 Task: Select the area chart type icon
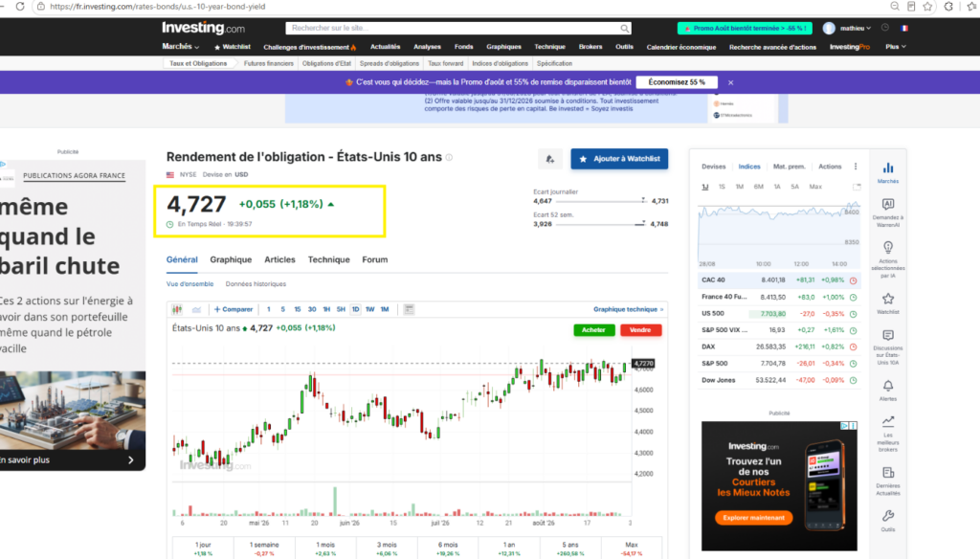(x=196, y=309)
